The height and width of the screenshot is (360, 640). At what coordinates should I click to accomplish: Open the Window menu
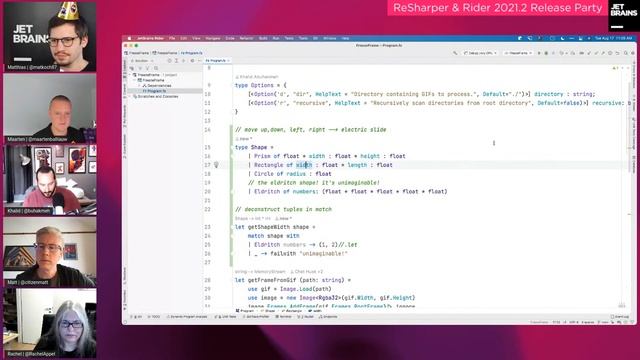[330, 38]
